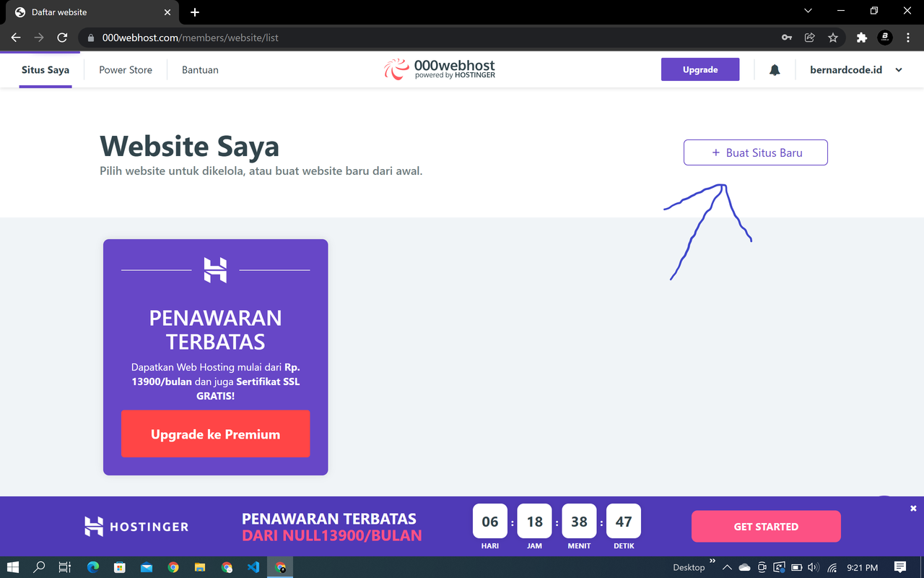Click DARI NULL13900/BULAN banner text
Screen dimensions: 924x578
(331, 536)
